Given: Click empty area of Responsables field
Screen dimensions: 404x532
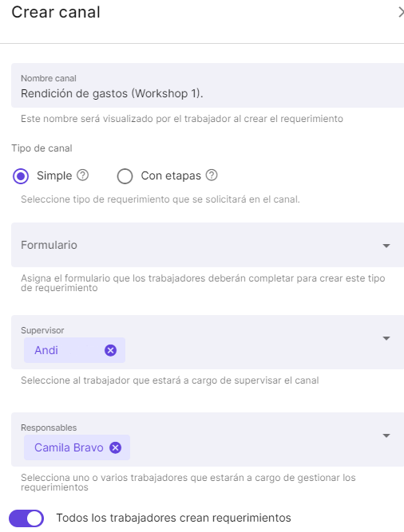Looking at the screenshot, I should [252, 447].
